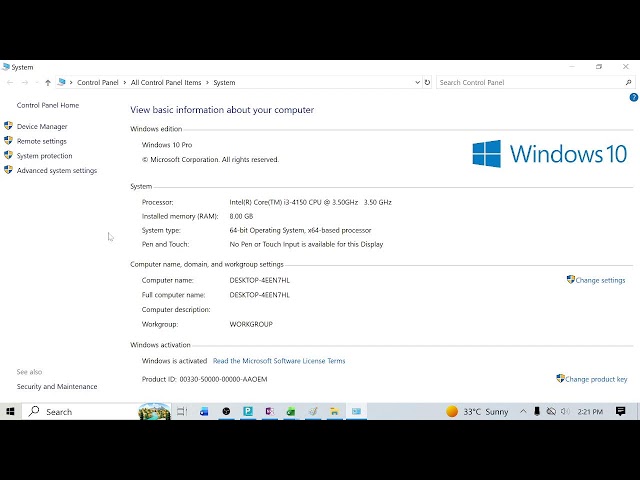
Task: Open File Explorer from the taskbar
Action: [x=334, y=411]
